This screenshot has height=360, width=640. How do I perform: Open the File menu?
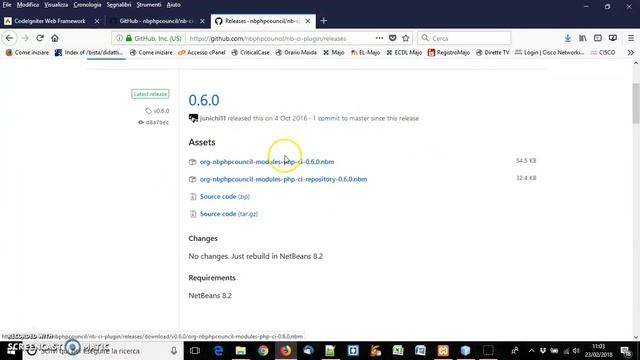[7, 5]
